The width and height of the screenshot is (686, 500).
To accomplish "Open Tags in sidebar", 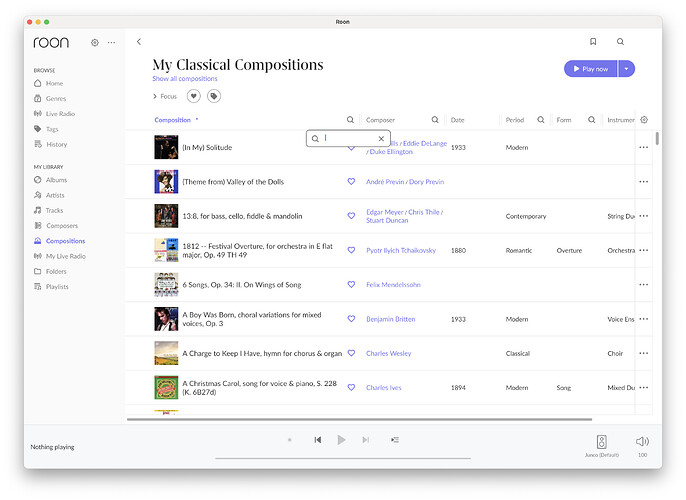I will tap(46, 129).
